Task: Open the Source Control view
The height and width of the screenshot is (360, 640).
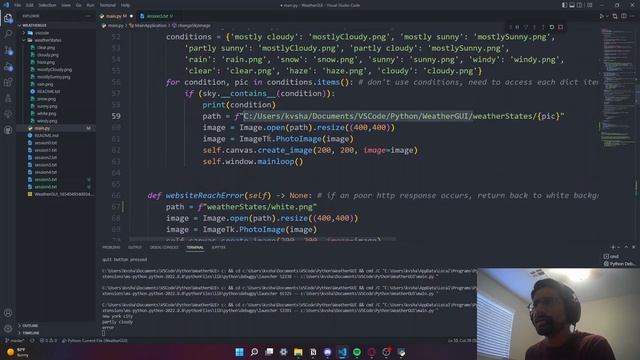Action: (x=8, y=50)
